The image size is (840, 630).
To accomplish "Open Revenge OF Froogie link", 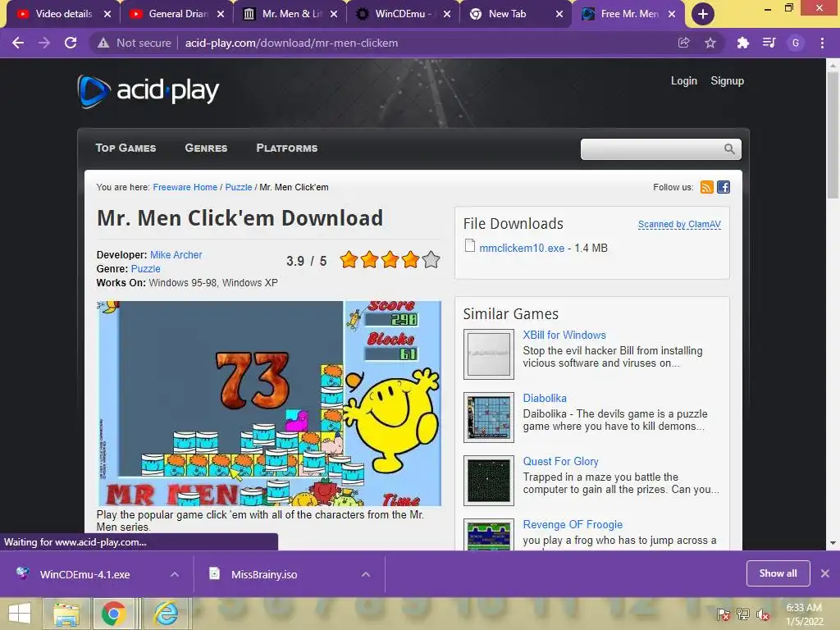I will 573,524.
